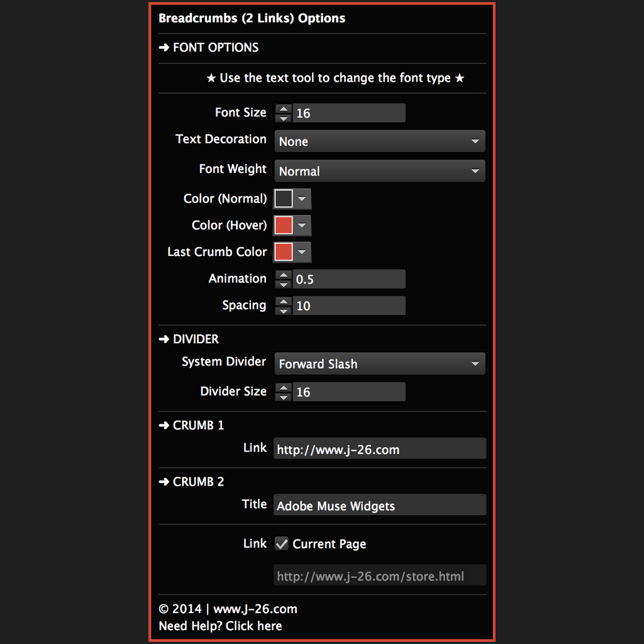Increase Divider Size with up arrow
The width and height of the screenshot is (644, 644).
click(284, 387)
